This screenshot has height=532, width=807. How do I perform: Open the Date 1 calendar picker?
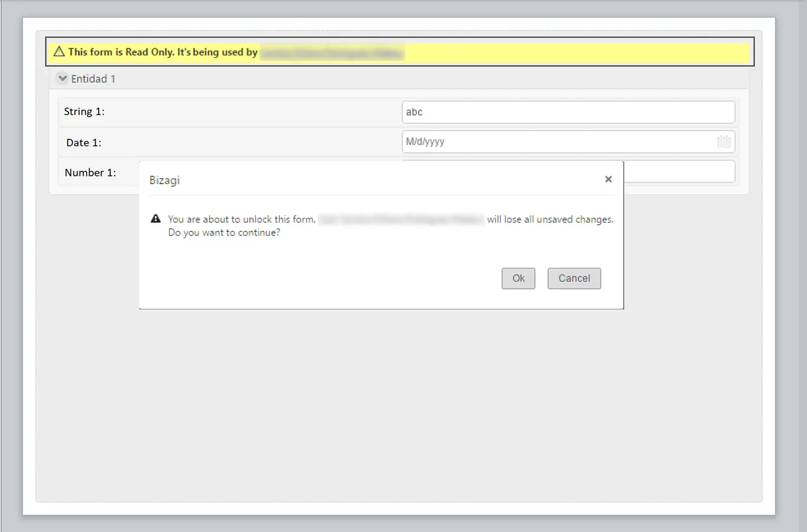point(724,142)
